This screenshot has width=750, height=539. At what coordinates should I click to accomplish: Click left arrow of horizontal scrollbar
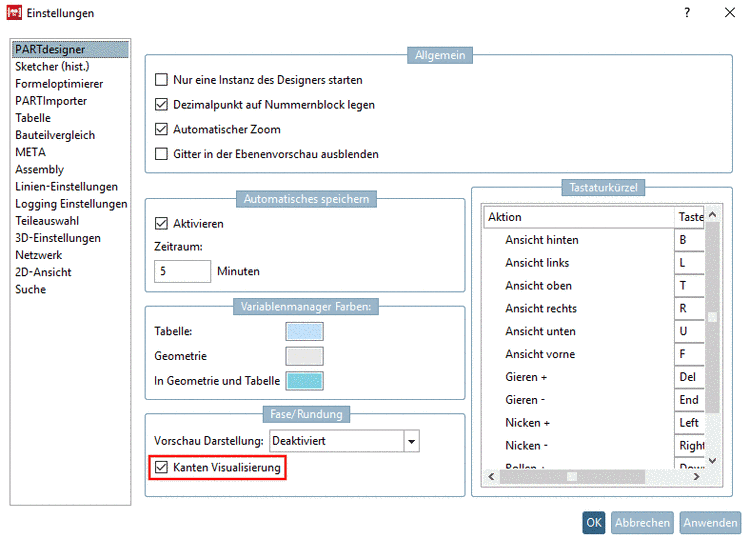pyautogui.click(x=491, y=476)
